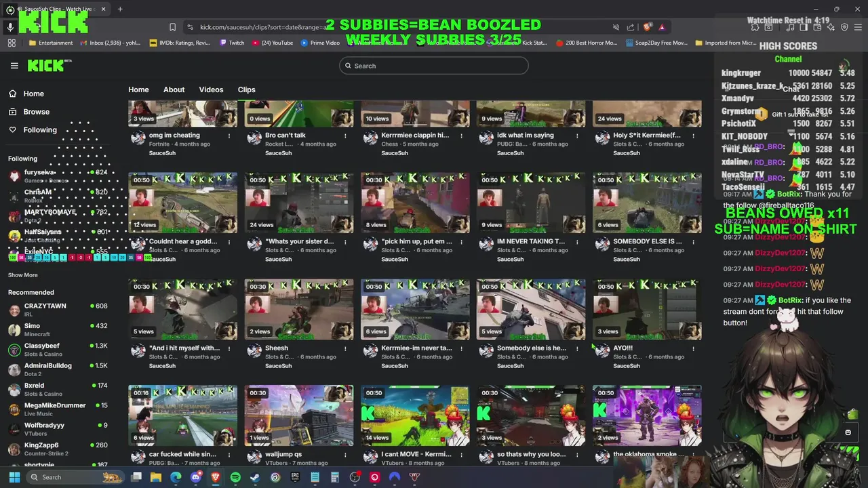This screenshot has height=488, width=868.
Task: Open a new browser tab
Action: [x=120, y=9]
